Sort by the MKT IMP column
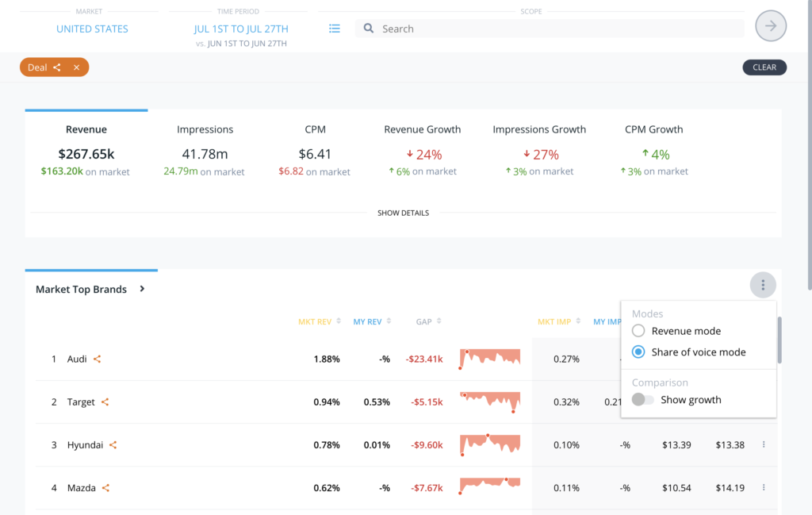 click(x=559, y=321)
